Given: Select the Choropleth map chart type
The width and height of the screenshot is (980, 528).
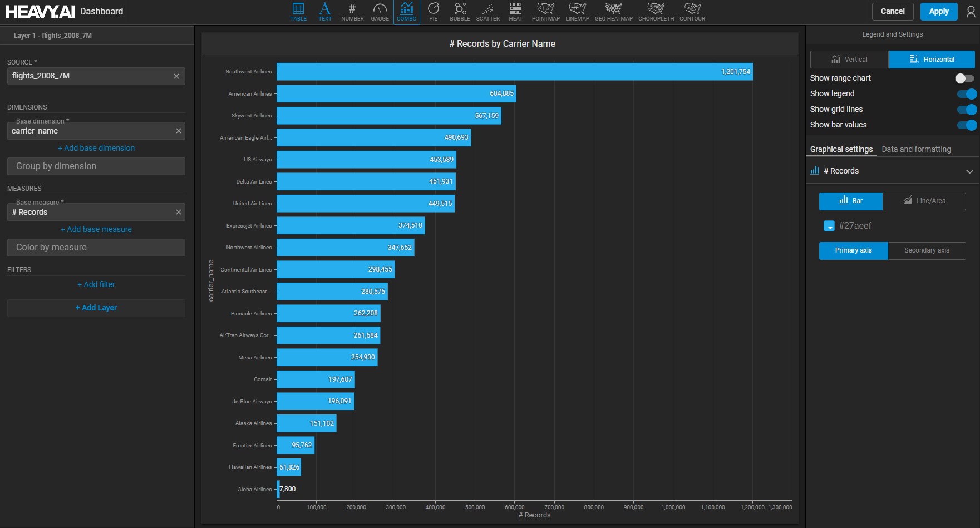Looking at the screenshot, I should 656,12.
